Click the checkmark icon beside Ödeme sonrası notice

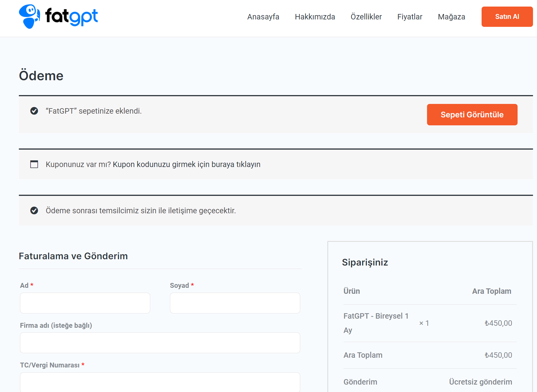pyautogui.click(x=34, y=210)
